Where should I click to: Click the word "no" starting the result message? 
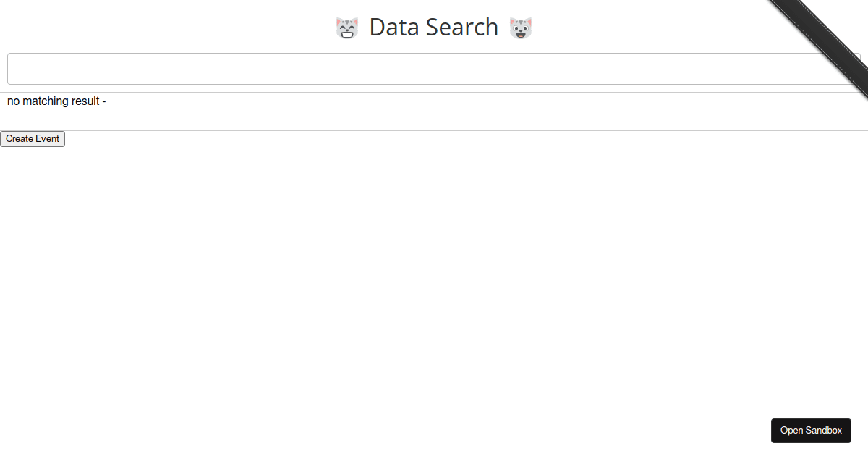pos(13,101)
